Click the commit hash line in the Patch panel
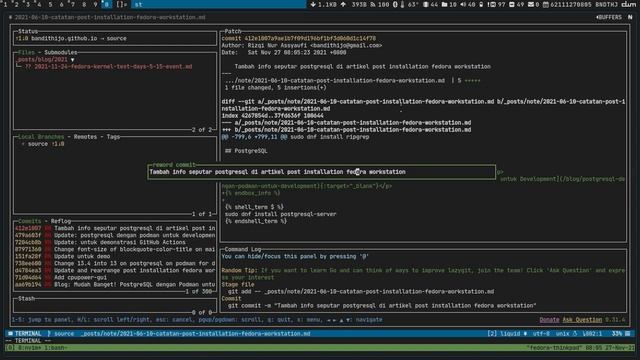The image size is (640, 360). coord(299,38)
